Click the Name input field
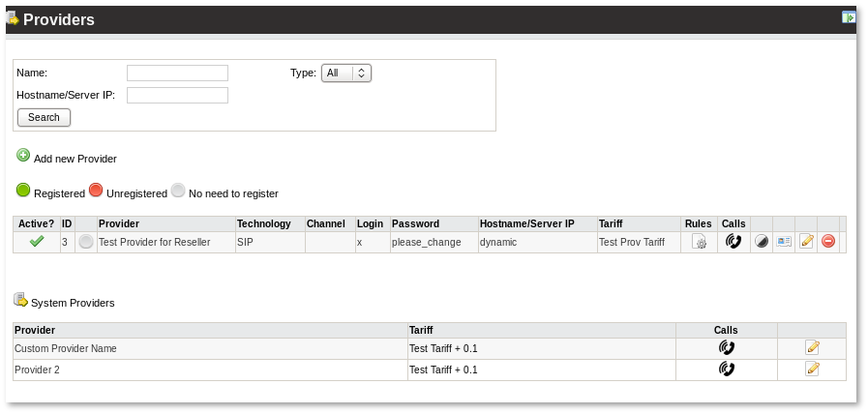Screen dimensions: 868x414 (x=177, y=73)
